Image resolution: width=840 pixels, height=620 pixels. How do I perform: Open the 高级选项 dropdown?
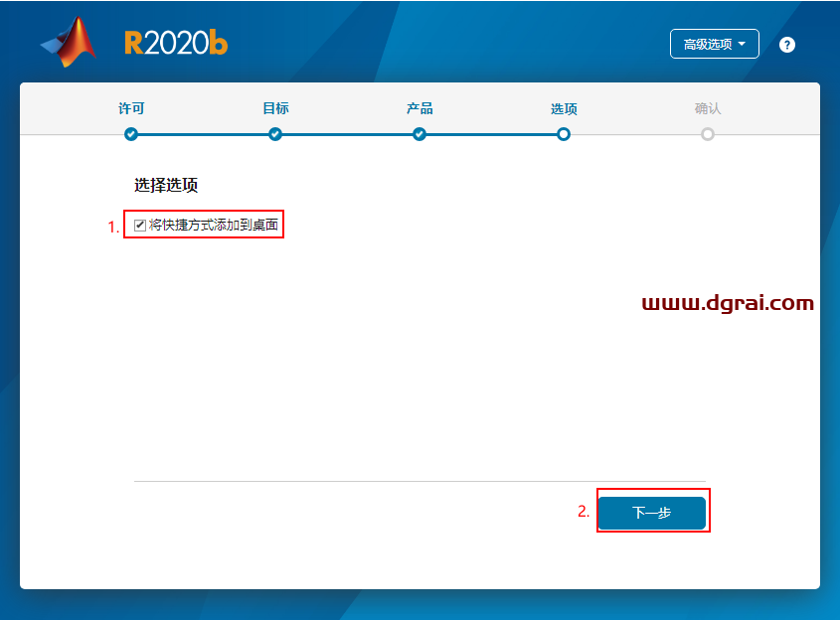[x=714, y=44]
